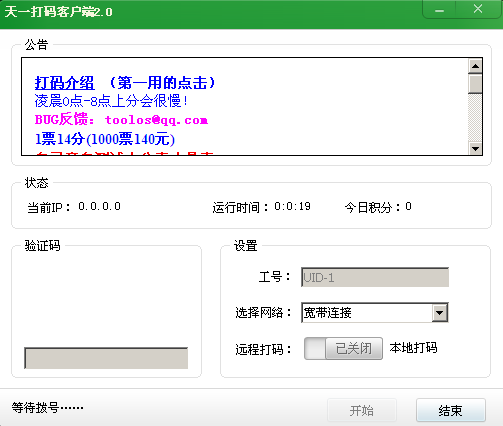Screen dimensions: 503x426
Task: Click the 当前IP 0.0.0.0 value
Action: (x=99, y=206)
